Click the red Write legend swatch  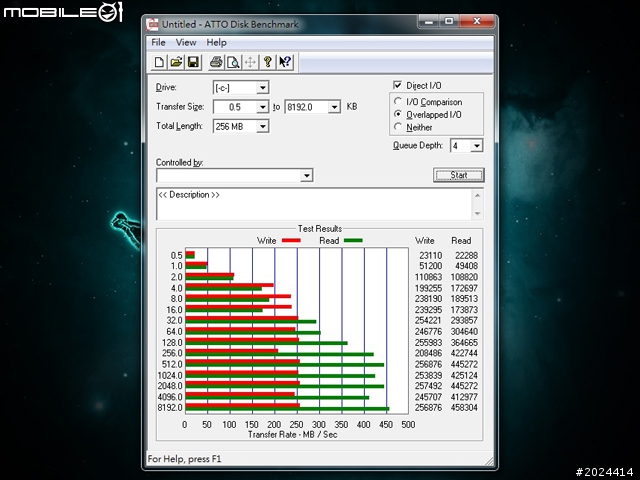[291, 241]
